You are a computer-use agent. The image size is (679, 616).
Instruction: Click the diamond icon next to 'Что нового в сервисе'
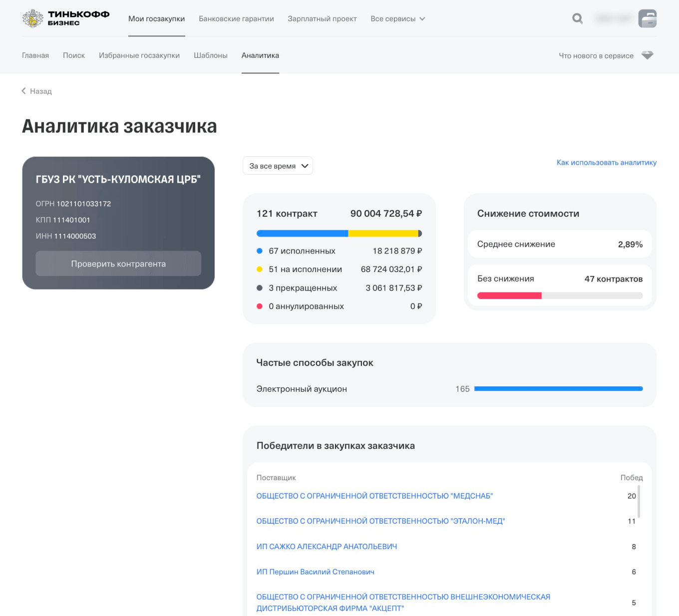click(x=648, y=55)
